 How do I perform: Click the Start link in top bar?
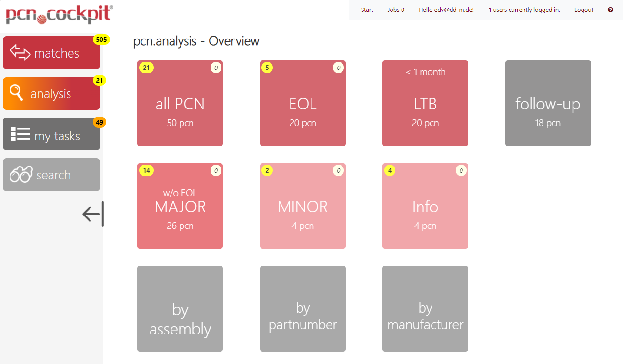[367, 10]
